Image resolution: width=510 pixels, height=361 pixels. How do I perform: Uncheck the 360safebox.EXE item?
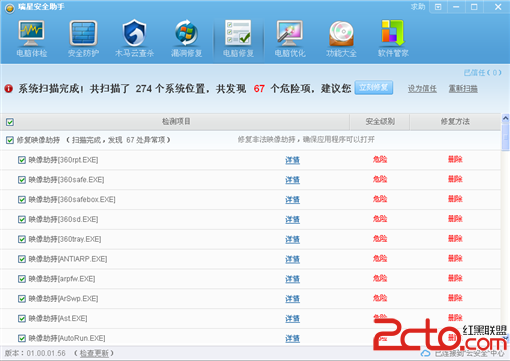coord(22,200)
